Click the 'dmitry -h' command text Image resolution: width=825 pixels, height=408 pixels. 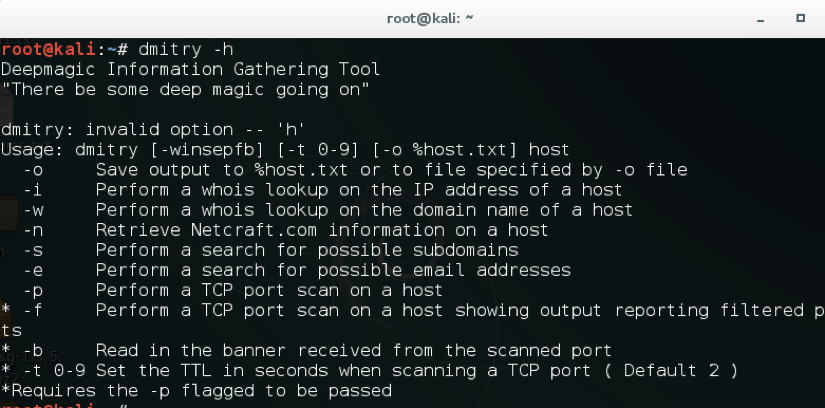[x=185, y=49]
